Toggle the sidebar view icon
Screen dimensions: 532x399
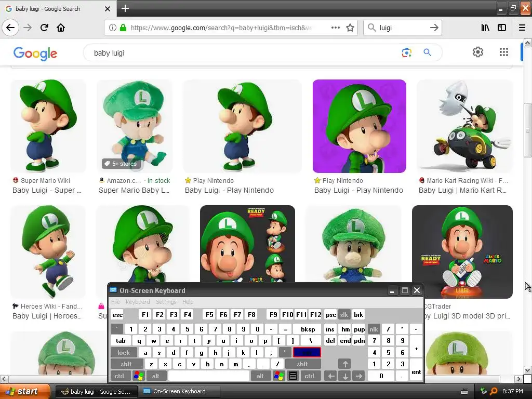502,28
